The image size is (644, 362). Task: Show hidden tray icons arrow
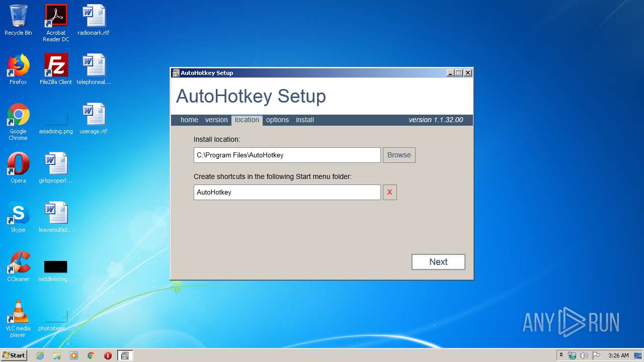point(561,355)
